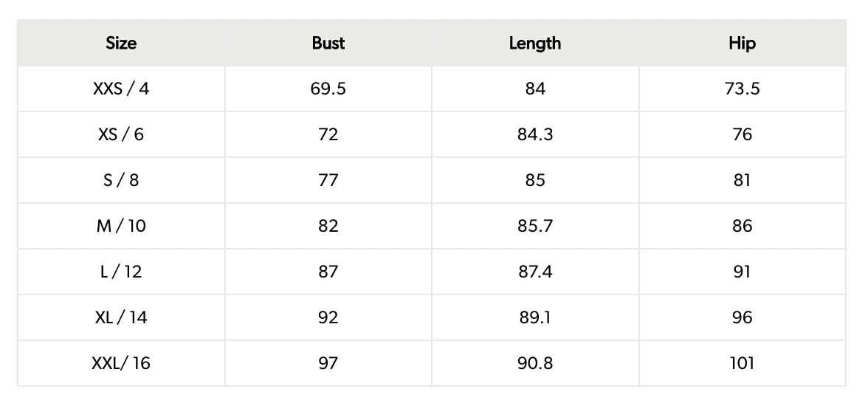Click the 97 bust value
This screenshot has height=403, width=868.
click(x=328, y=364)
